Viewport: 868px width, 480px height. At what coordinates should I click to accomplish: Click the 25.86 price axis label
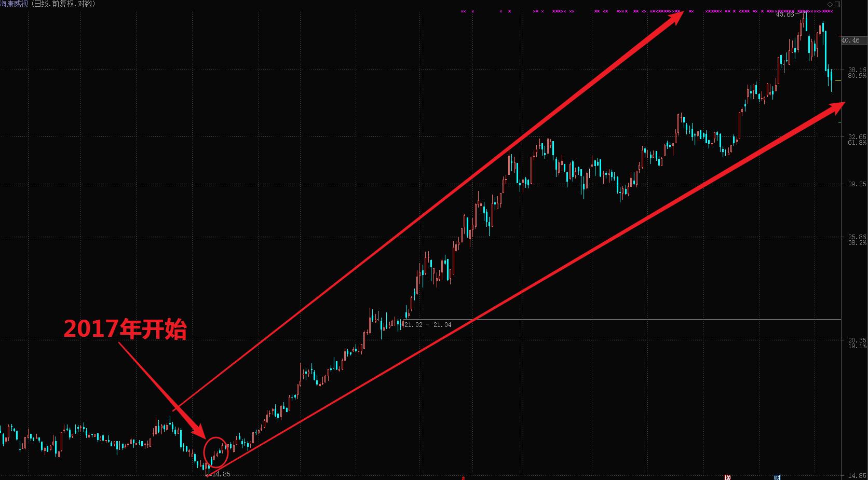[x=857, y=237]
